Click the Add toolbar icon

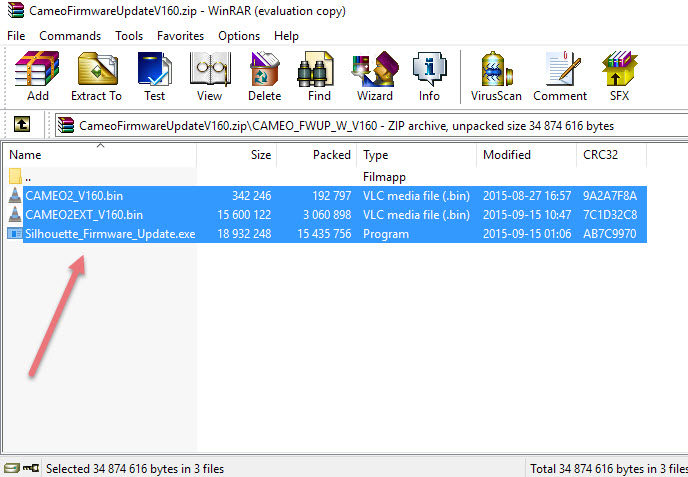[37, 75]
